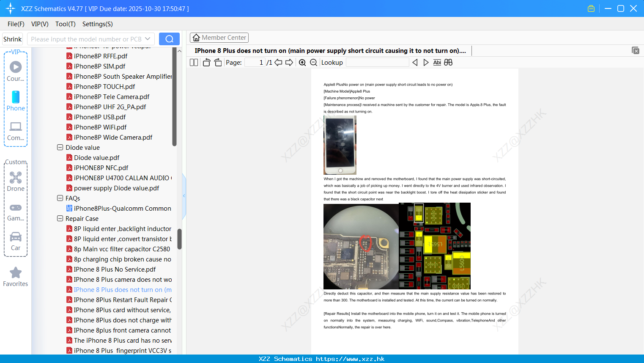The image size is (644, 363).
Task: Click the binoculars search icon
Action: tap(448, 63)
